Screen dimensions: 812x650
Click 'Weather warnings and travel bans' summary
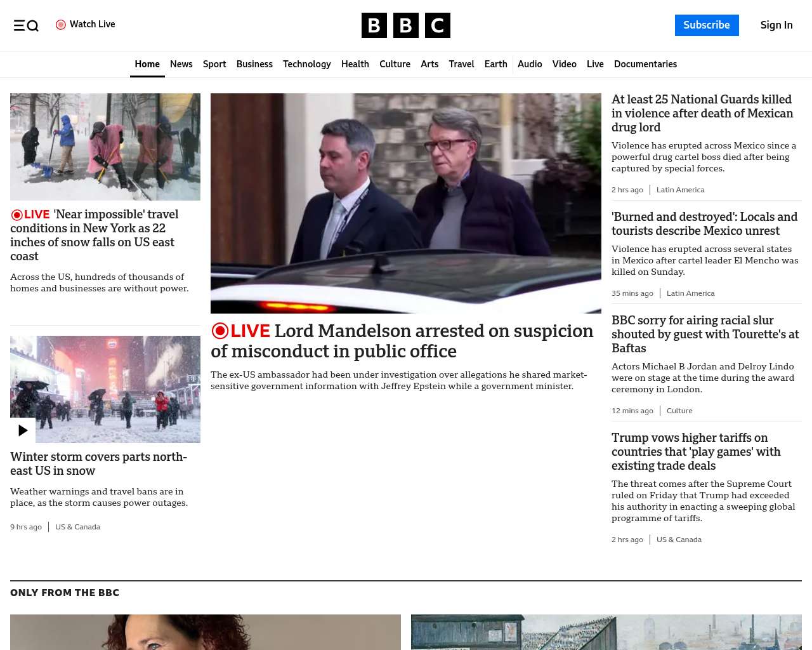(x=99, y=497)
